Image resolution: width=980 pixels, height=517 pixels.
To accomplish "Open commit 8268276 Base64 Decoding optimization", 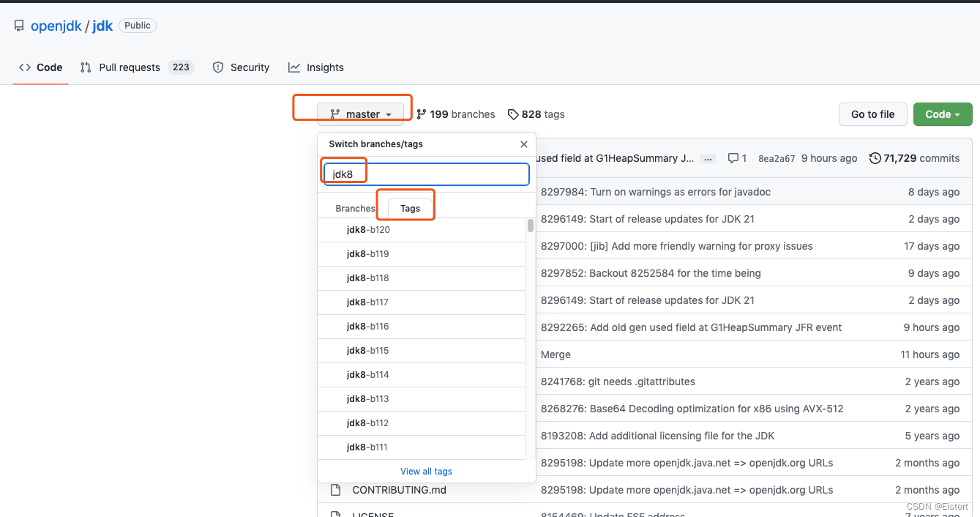I will click(x=692, y=409).
